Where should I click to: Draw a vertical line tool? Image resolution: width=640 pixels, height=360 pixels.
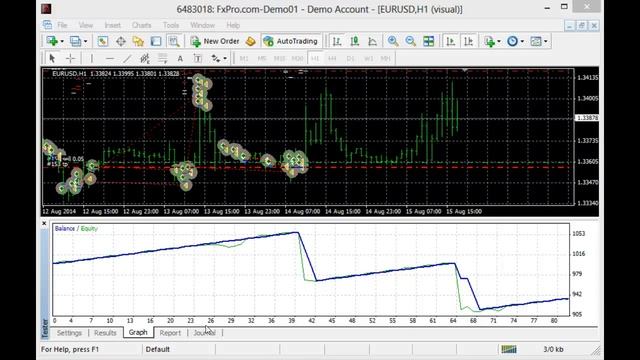pos(92,58)
